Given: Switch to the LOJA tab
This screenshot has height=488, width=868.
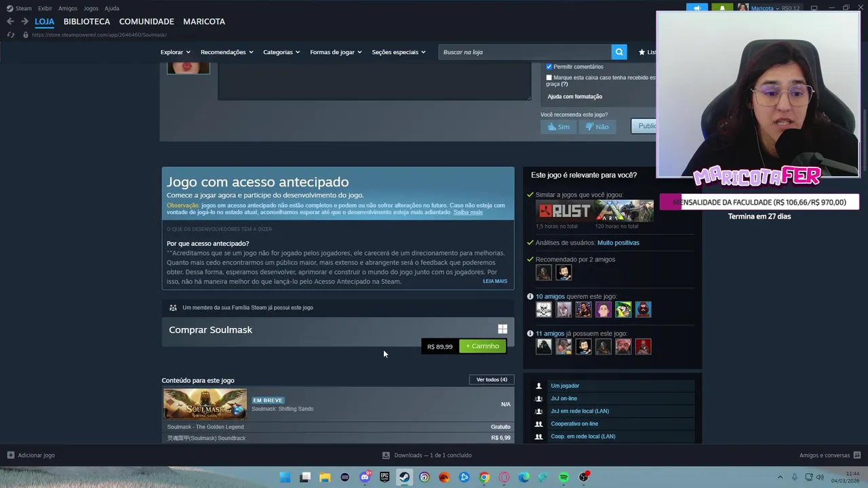Looking at the screenshot, I should [x=45, y=22].
